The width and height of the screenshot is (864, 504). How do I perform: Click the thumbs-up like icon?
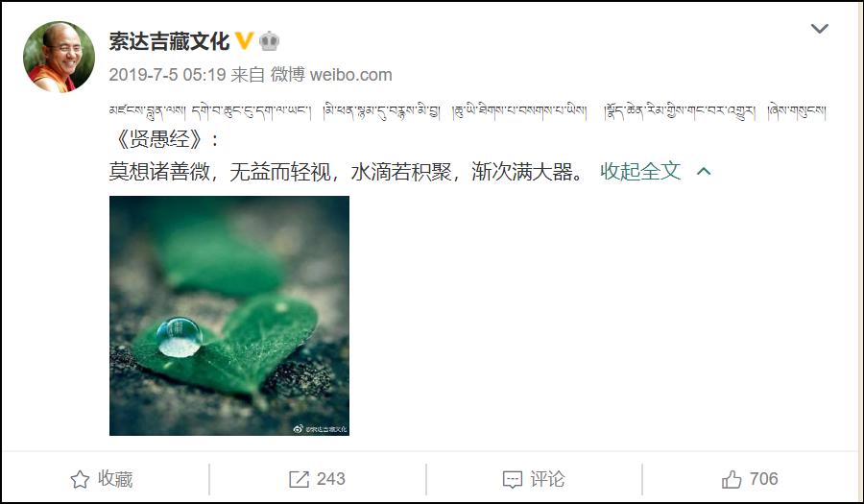click(732, 479)
